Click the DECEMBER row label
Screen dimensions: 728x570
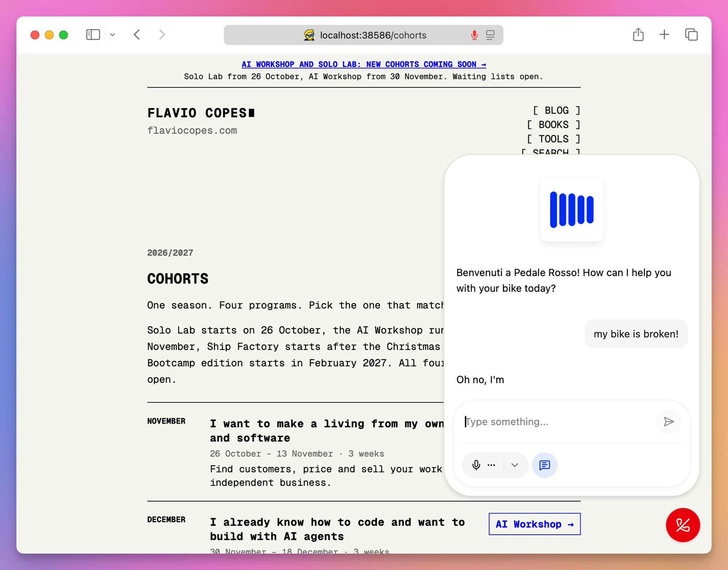click(x=166, y=519)
